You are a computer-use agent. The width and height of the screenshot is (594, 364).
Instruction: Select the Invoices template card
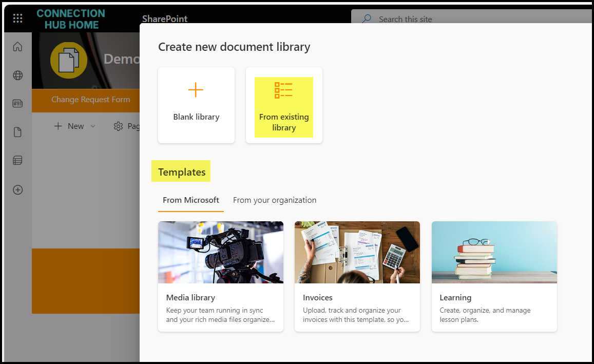click(x=357, y=276)
